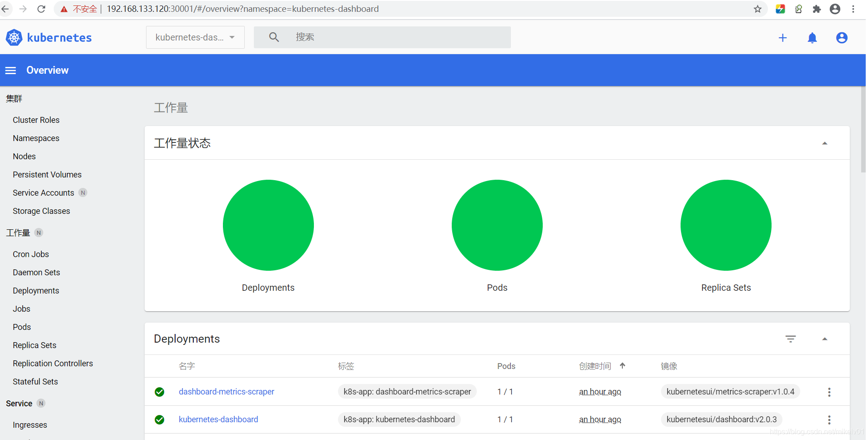The height and width of the screenshot is (440, 868).
Task: Click the Kubernetes logo icon
Action: click(14, 37)
